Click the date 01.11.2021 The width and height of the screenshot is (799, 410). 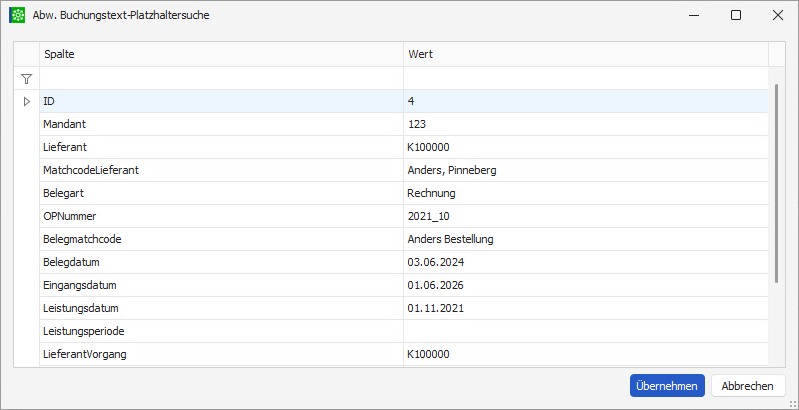[436, 309]
